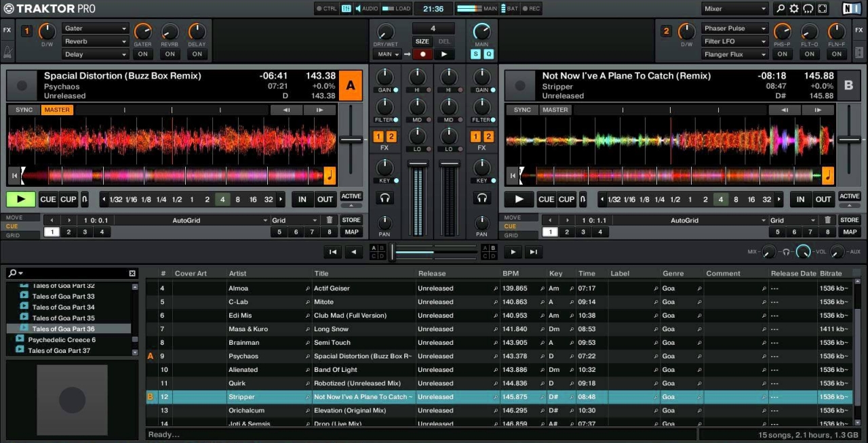
Task: Open Deck A Grid cue type dropdown
Action: point(295,220)
